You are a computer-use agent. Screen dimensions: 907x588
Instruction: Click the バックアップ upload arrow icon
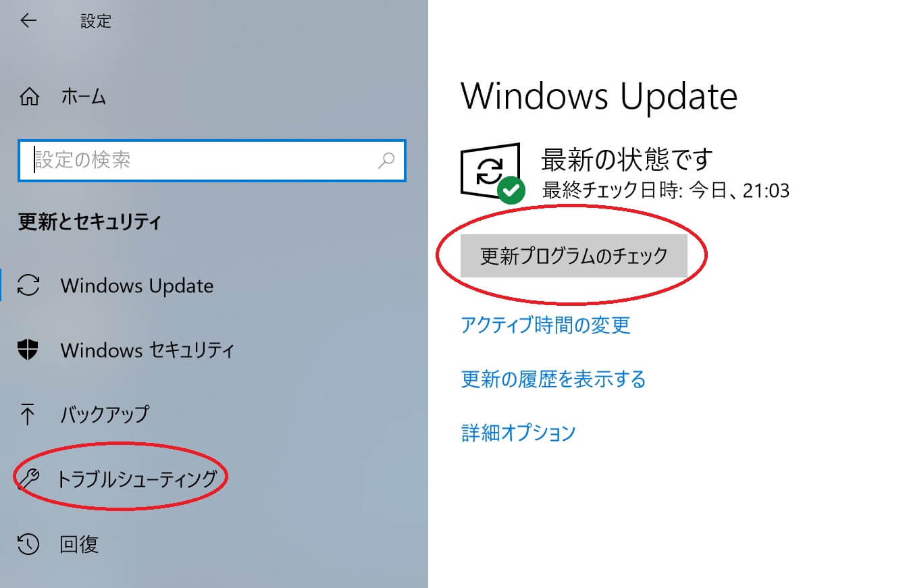tap(28, 413)
